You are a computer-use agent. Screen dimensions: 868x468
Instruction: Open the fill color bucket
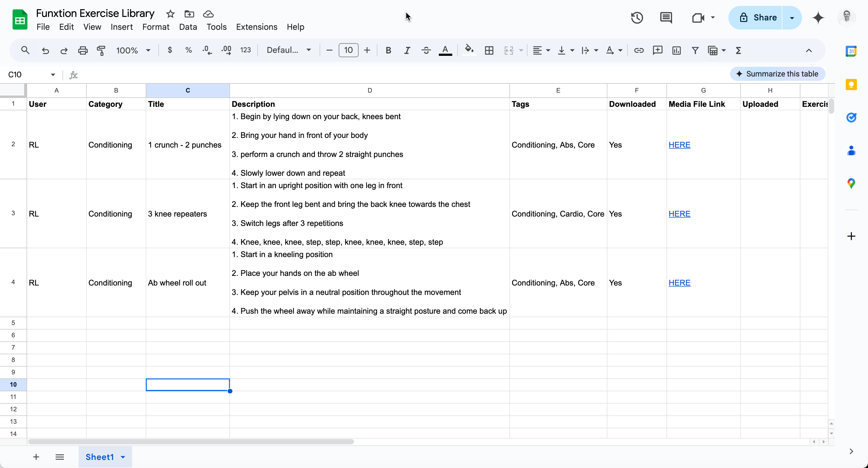click(x=469, y=50)
